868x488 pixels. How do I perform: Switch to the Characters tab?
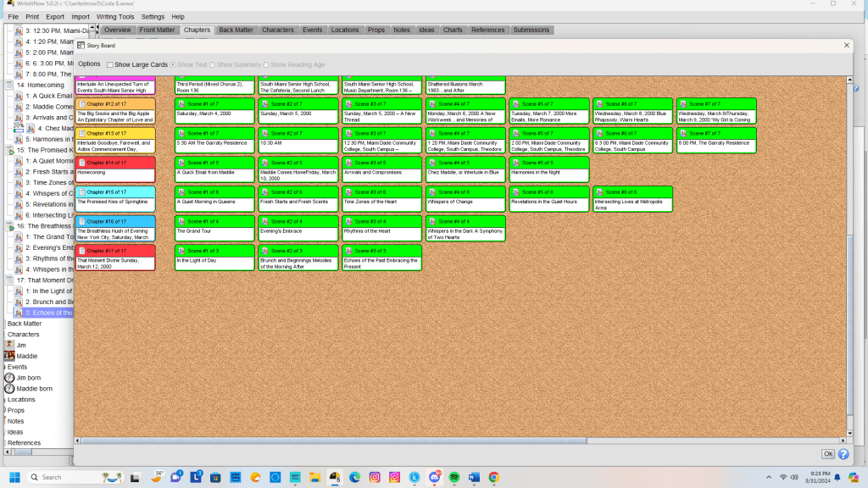(x=278, y=30)
